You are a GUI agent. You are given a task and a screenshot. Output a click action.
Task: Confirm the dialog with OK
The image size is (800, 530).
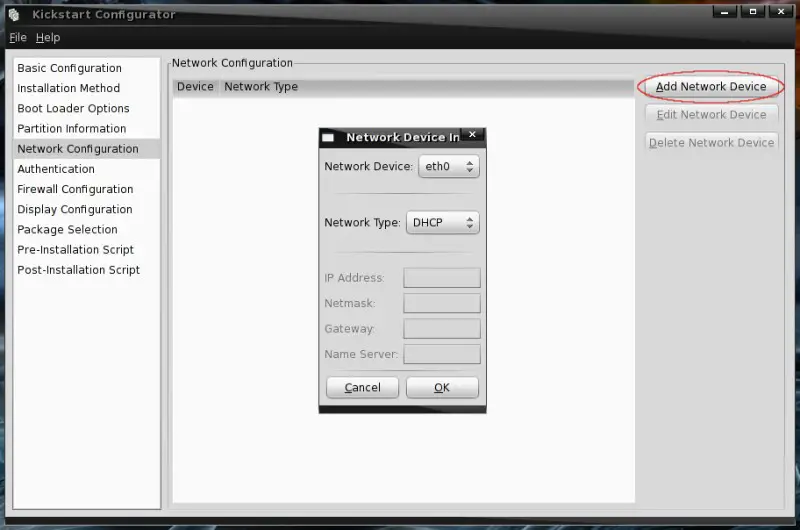[442, 388]
